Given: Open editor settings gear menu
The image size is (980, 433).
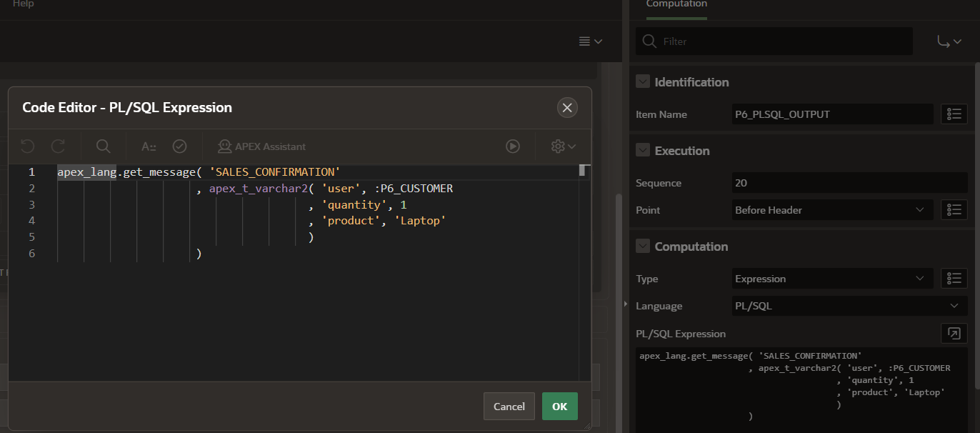Looking at the screenshot, I should click(563, 146).
